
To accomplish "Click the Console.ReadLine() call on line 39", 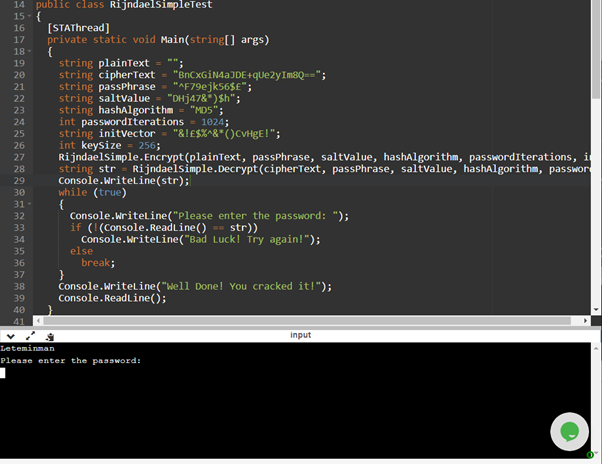I will pos(112,298).
